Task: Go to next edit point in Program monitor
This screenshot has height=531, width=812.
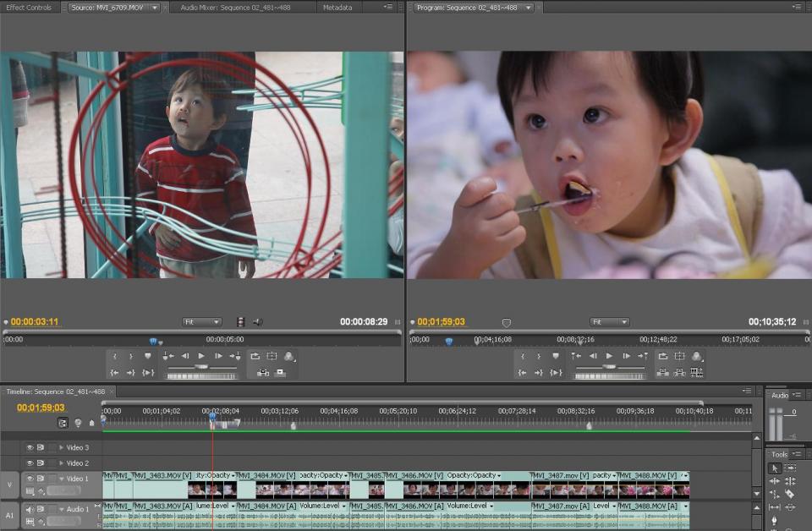Action: pyautogui.click(x=643, y=356)
